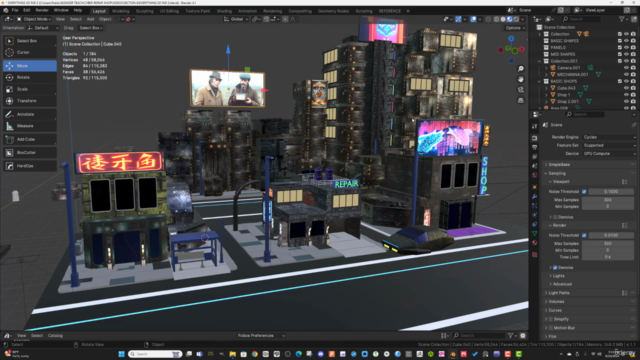Open the Material properties tab icon
The width and height of the screenshot is (640, 360).
(535, 243)
